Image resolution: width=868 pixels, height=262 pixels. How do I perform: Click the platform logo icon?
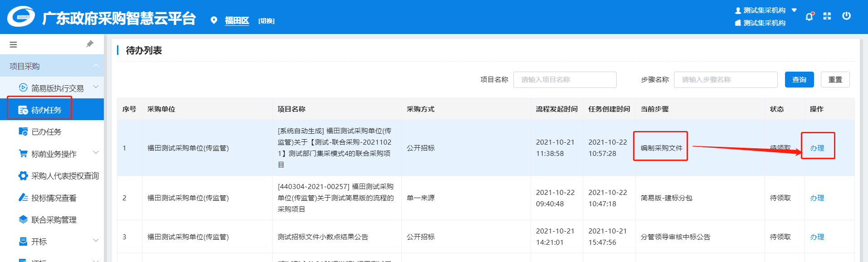[x=21, y=17]
